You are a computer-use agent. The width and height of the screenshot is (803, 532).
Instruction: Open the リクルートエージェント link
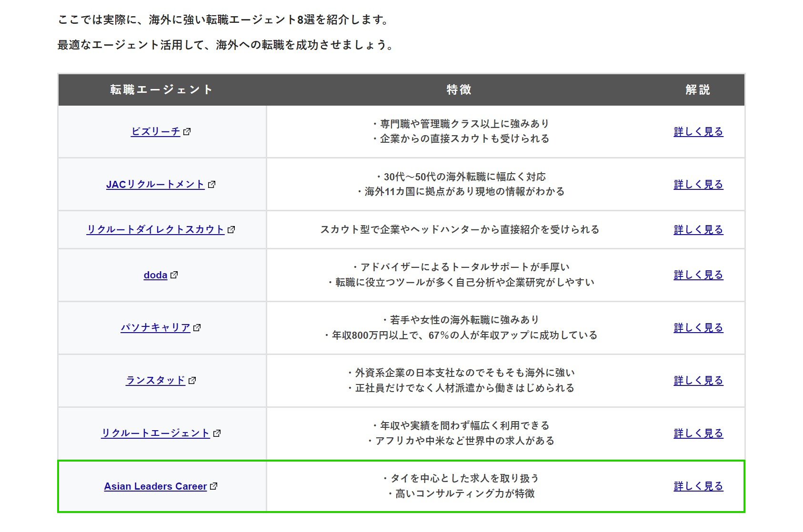155,433
